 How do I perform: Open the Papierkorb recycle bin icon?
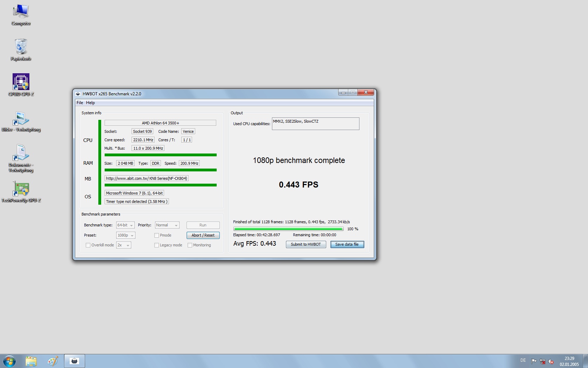pos(21,50)
